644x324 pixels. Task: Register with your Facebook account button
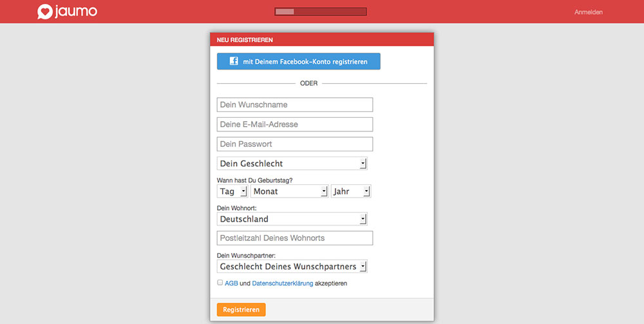click(x=299, y=62)
